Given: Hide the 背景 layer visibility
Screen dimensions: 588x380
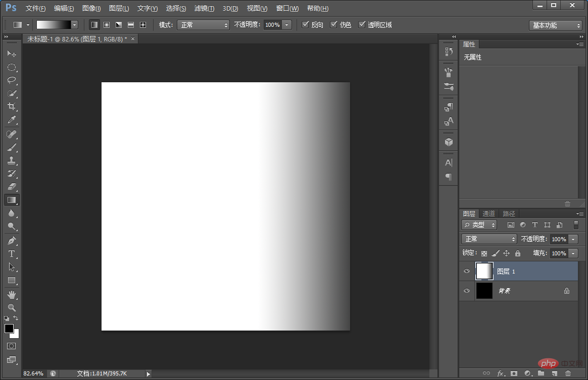Looking at the screenshot, I should coord(466,291).
